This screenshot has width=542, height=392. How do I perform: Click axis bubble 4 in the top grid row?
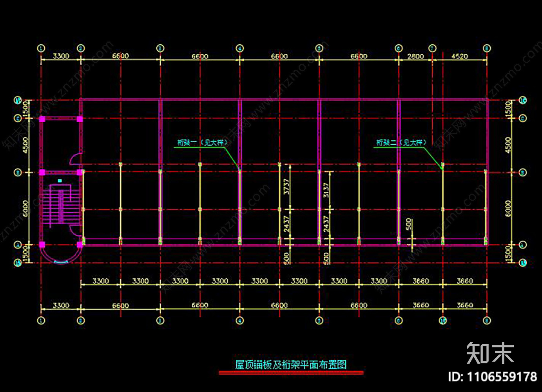(x=240, y=48)
